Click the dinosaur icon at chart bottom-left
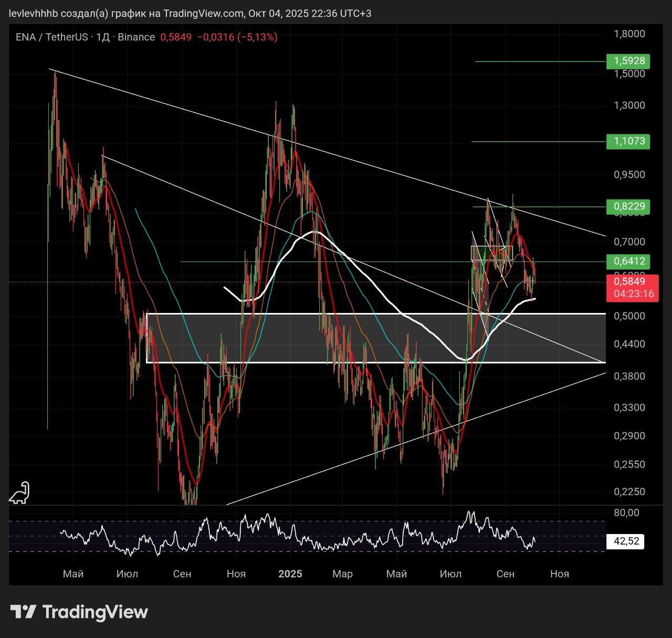The width and height of the screenshot is (672, 638). tap(19, 493)
